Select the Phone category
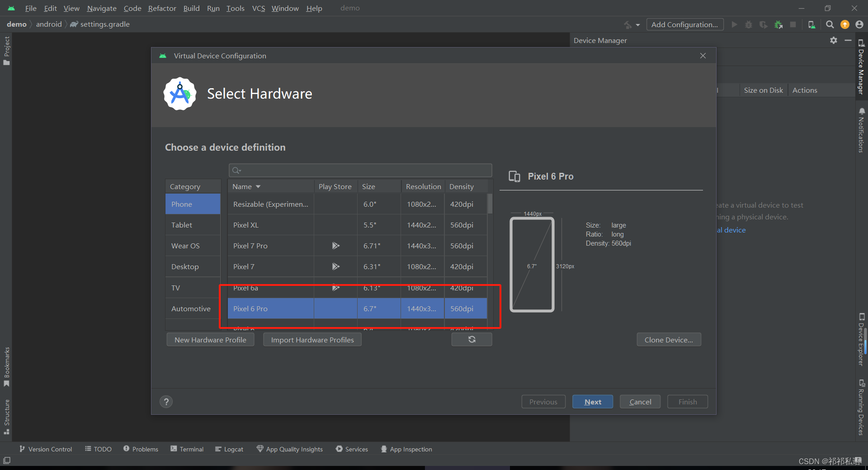The height and width of the screenshot is (470, 868). tap(193, 204)
